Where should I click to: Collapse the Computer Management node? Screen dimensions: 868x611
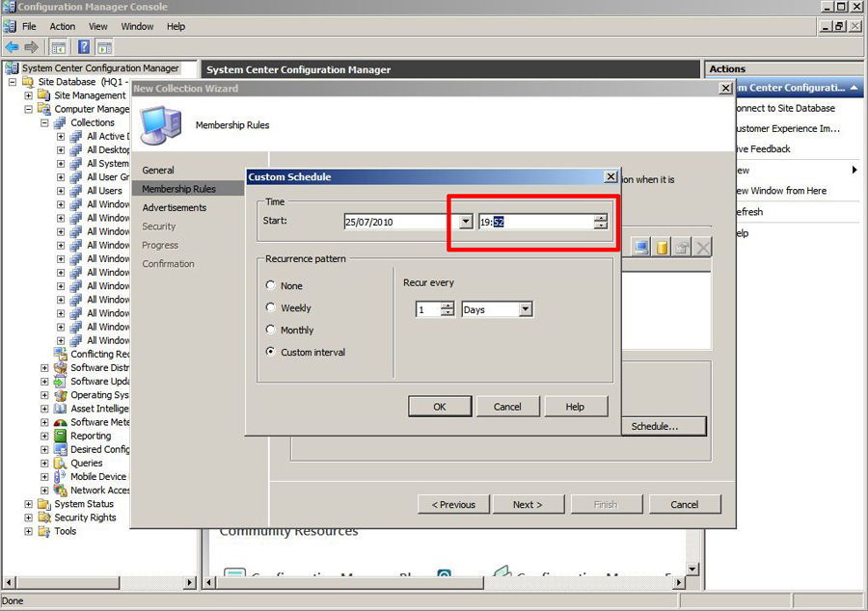[28, 110]
